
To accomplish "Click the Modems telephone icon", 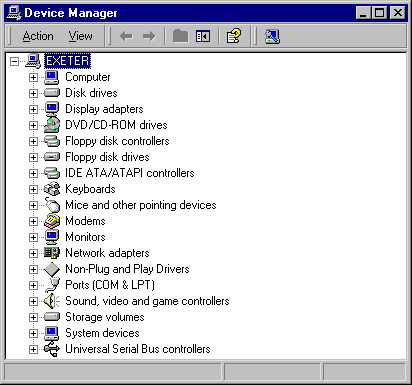I will point(52,221).
